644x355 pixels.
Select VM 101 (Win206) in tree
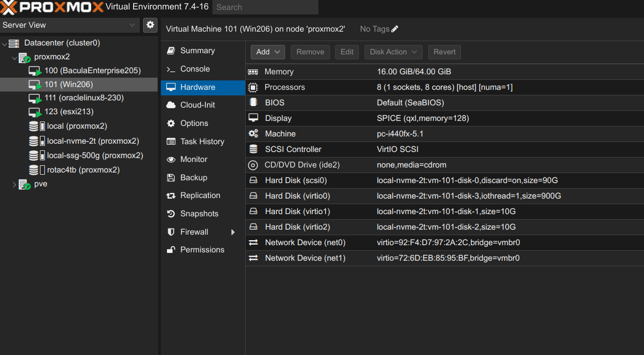click(x=79, y=84)
